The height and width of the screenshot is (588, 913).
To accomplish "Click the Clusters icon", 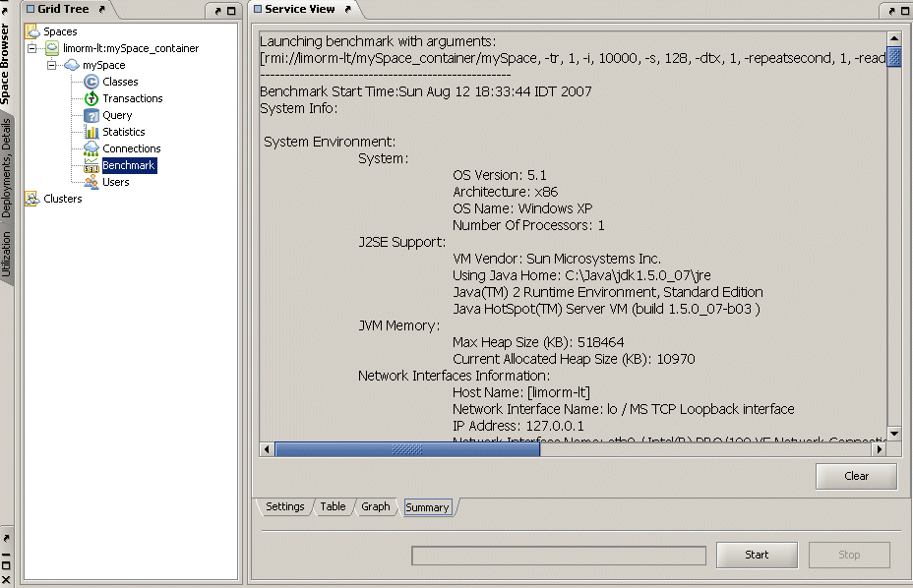I will tap(31, 199).
